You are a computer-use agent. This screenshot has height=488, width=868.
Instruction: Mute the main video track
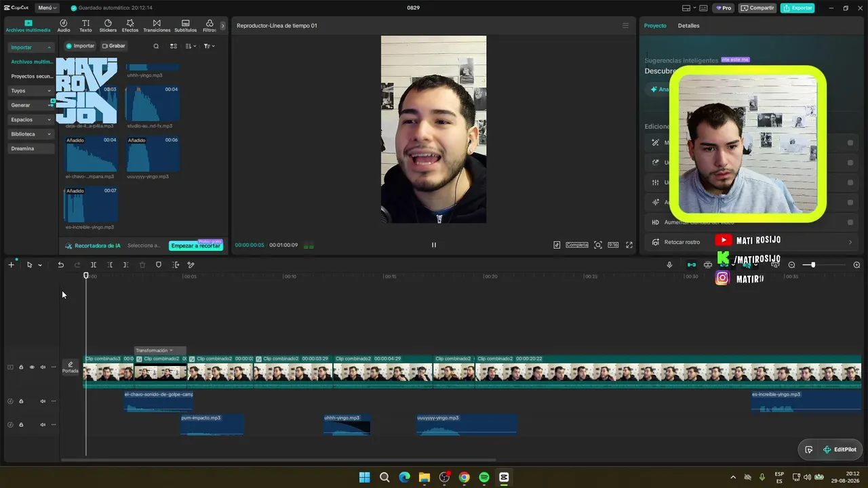pos(43,367)
